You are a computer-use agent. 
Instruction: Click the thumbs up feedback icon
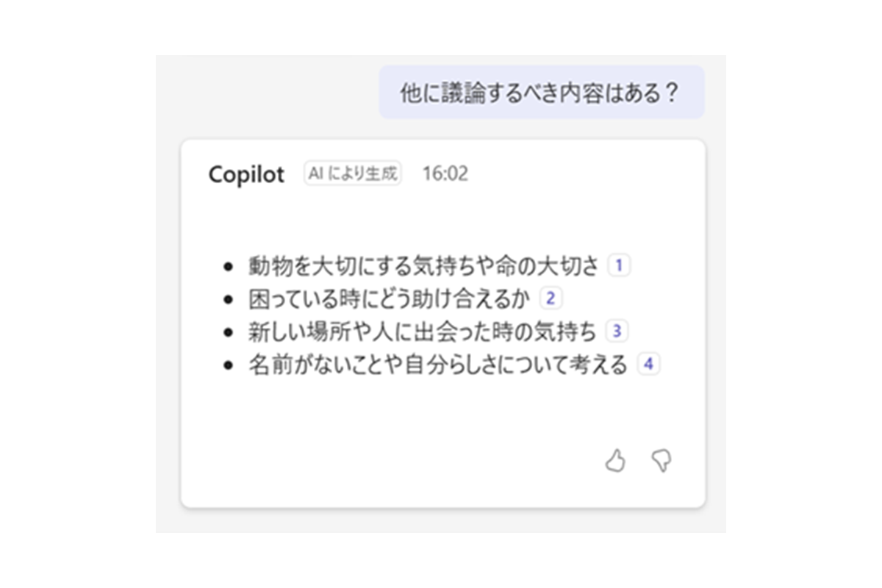615,462
